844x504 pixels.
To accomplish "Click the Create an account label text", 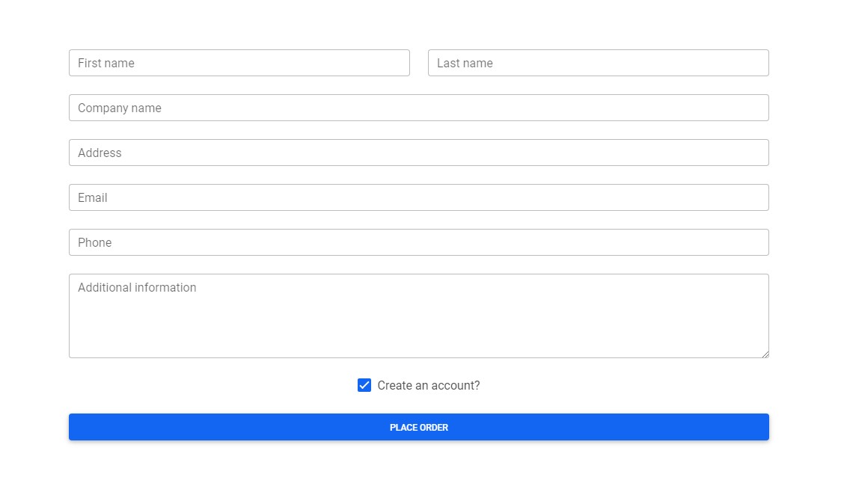I will [x=428, y=385].
